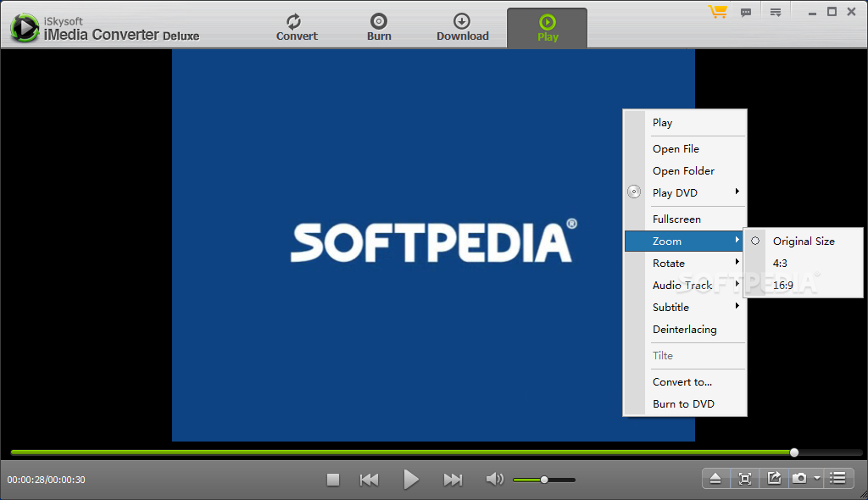This screenshot has height=500, width=868.
Task: Choose Convert to... from context menu
Action: coord(685,382)
